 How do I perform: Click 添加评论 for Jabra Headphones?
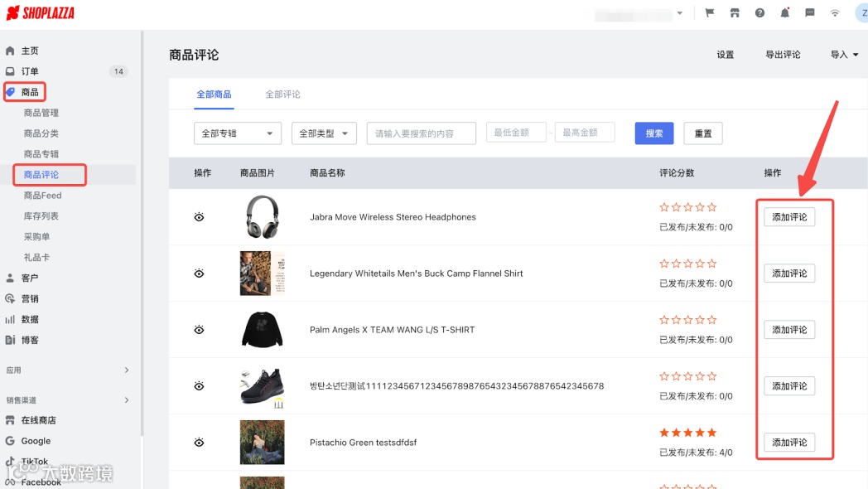(789, 217)
